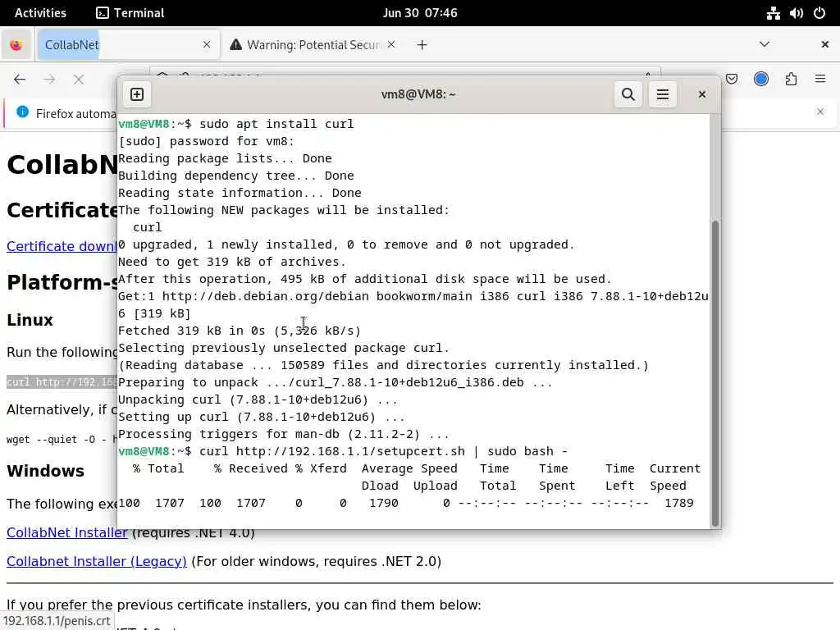This screenshot has height=630, width=840.
Task: Click the Linux heading on page
Action: [x=30, y=320]
